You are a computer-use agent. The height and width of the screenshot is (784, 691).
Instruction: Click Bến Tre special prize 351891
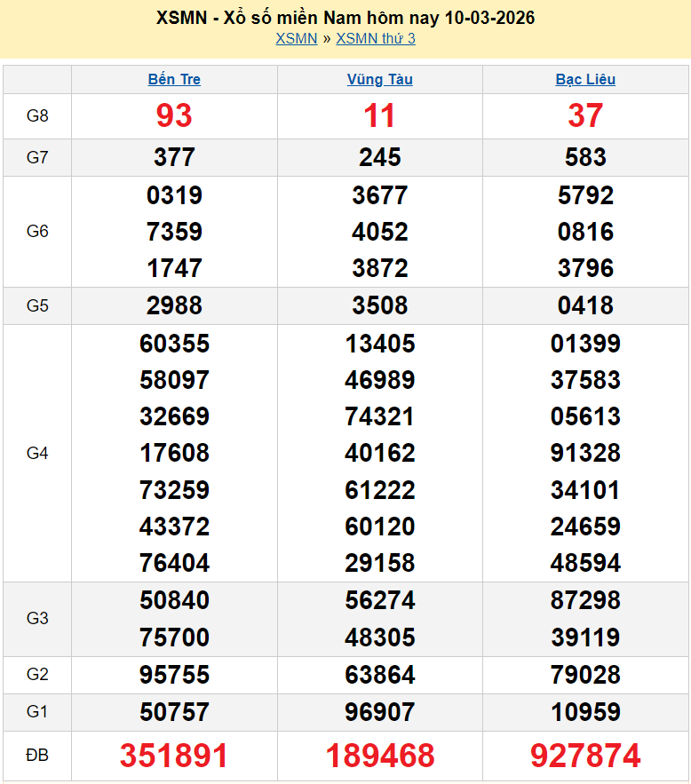[174, 756]
